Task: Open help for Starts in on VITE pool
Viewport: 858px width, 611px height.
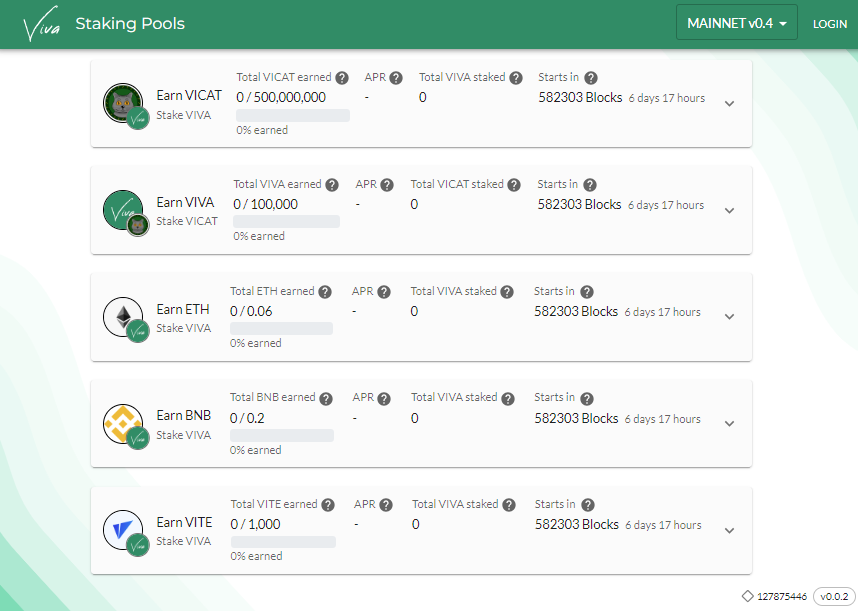Action: [x=588, y=504]
